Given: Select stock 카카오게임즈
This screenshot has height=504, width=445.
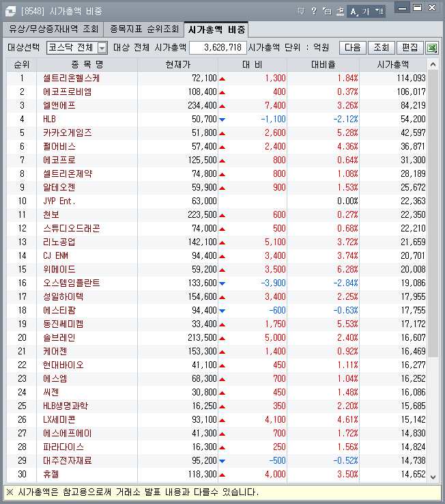Looking at the screenshot, I should 68,132.
